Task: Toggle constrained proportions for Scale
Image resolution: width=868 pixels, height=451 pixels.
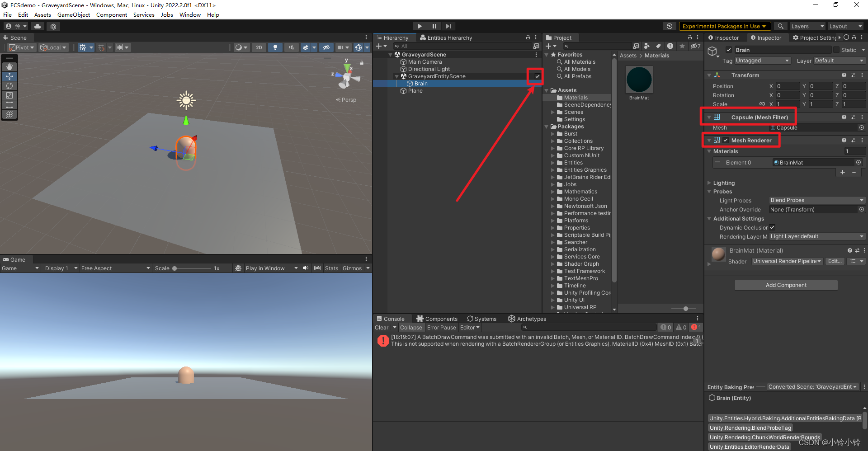Action: [x=762, y=104]
